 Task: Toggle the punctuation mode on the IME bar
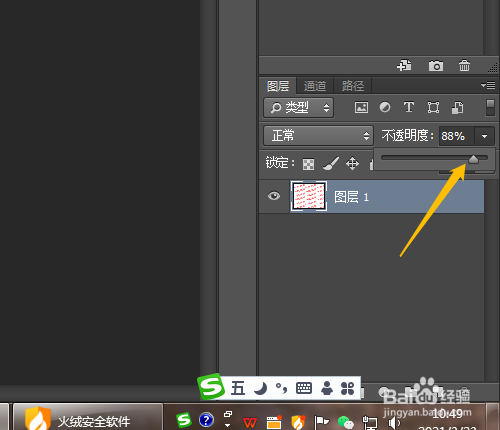[x=282, y=388]
